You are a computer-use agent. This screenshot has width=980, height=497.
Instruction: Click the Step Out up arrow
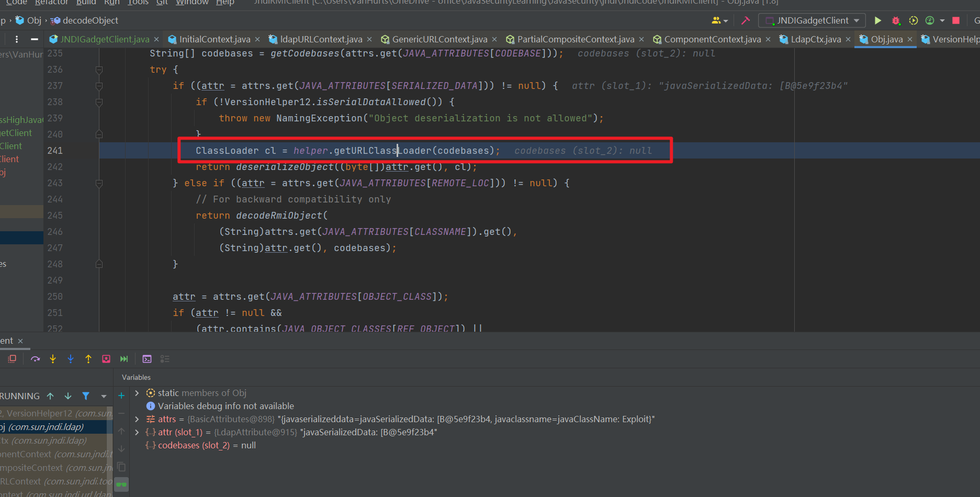88,359
